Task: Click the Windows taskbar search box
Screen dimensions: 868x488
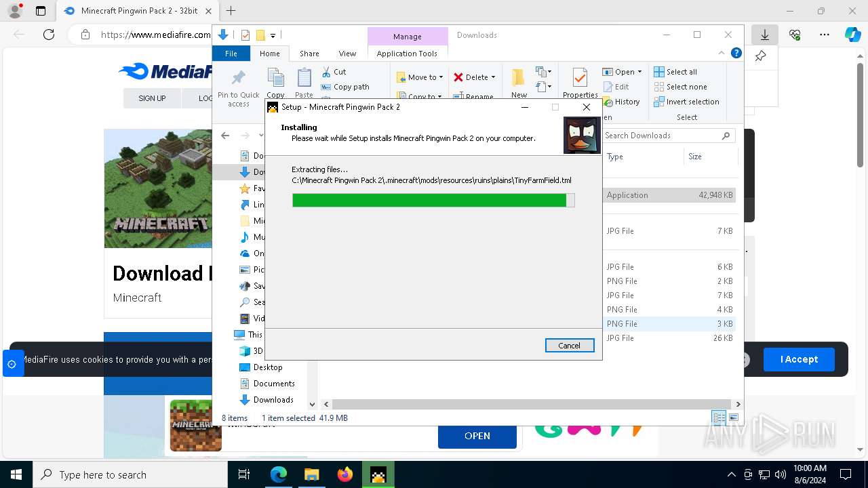Action: coord(130,474)
